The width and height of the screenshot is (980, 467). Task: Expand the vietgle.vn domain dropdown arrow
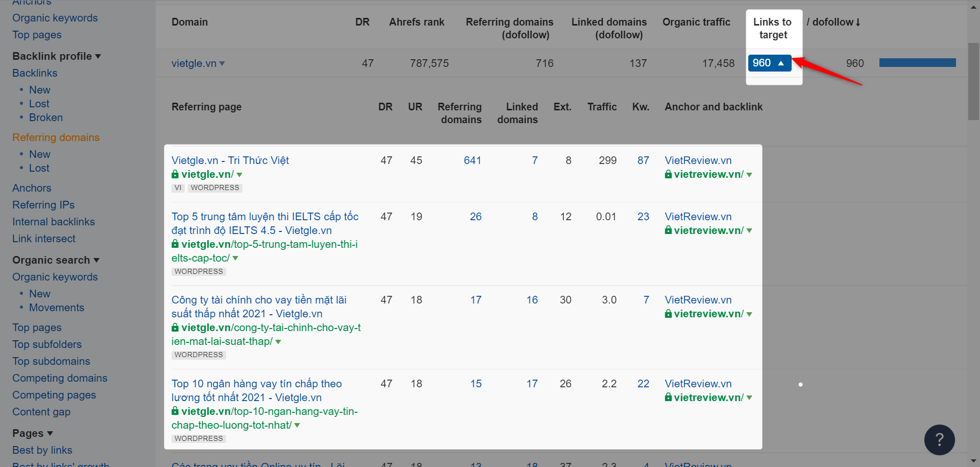click(x=222, y=64)
